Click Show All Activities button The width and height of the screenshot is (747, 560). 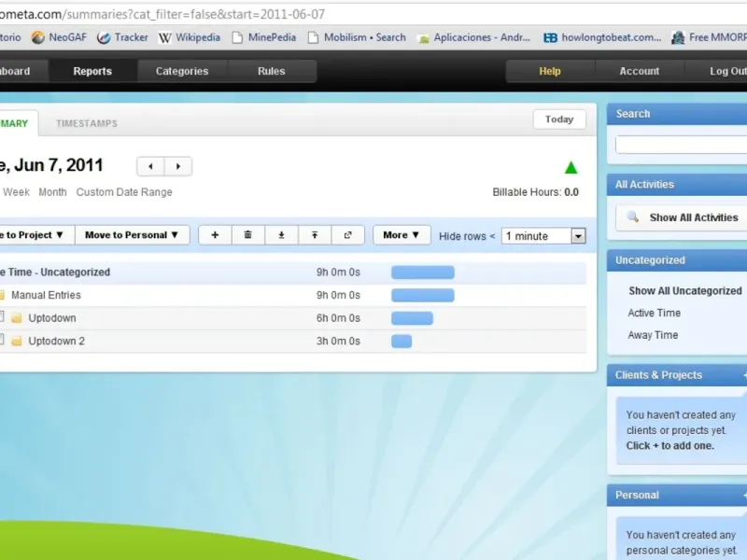[682, 217]
